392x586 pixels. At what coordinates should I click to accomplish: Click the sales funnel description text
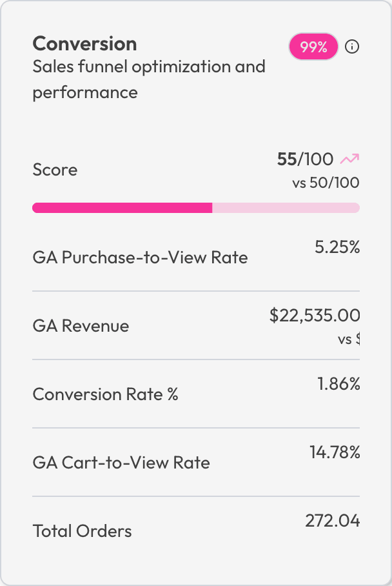[x=149, y=79]
